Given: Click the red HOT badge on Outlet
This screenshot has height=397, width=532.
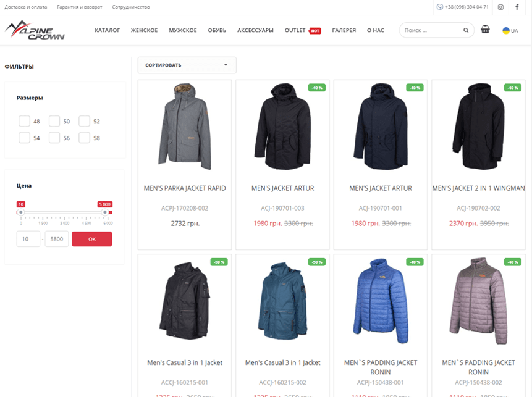Looking at the screenshot, I should click(315, 31).
